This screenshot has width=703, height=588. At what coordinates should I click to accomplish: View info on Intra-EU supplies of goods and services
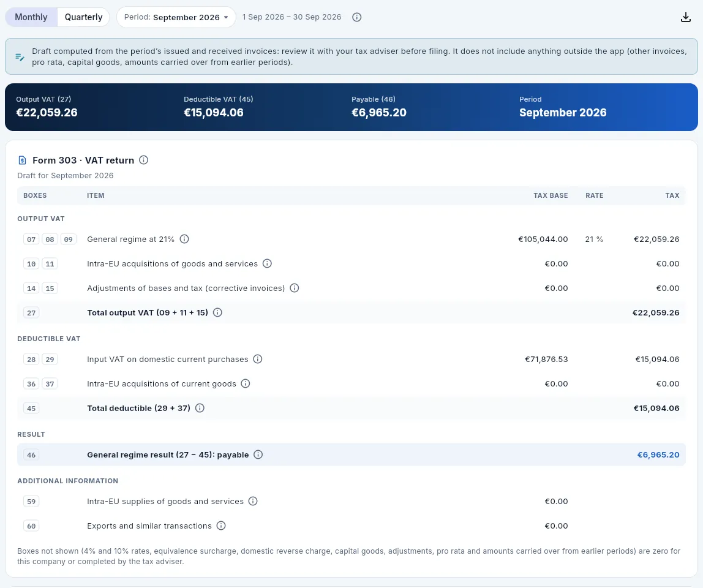click(253, 501)
